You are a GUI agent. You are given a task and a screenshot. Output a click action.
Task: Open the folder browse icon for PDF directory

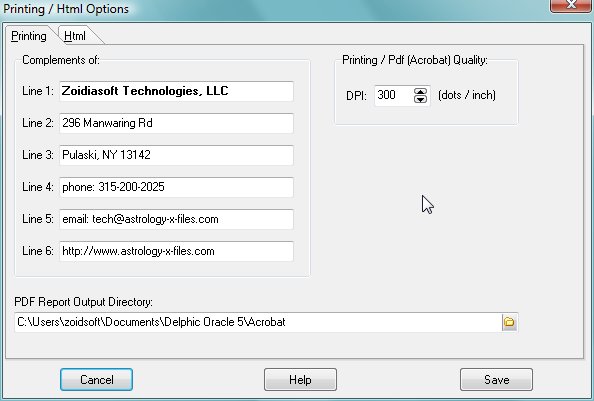pyautogui.click(x=509, y=322)
